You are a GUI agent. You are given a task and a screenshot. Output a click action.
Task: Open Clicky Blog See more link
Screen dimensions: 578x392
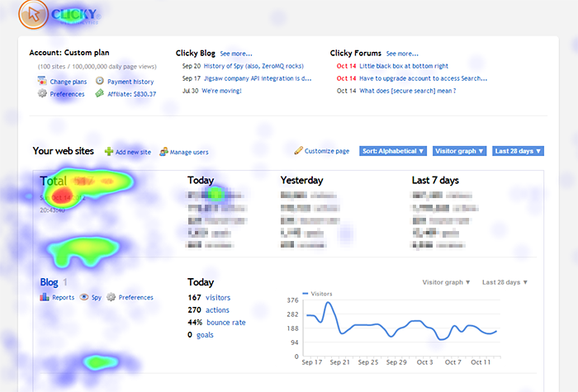click(236, 53)
